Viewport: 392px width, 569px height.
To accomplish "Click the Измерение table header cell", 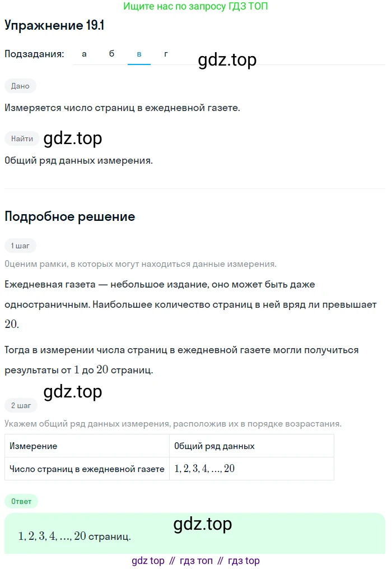I will pos(87,446).
